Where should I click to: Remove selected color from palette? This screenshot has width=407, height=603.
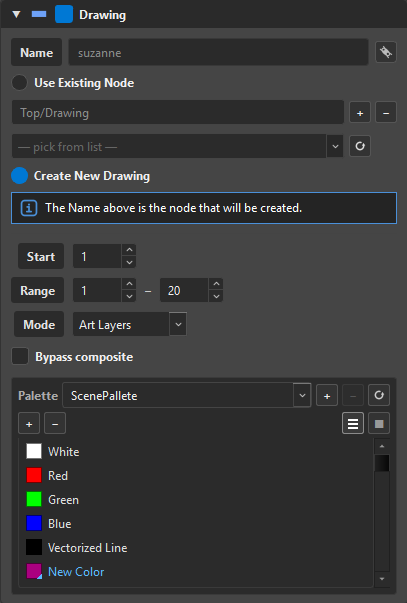(55, 423)
